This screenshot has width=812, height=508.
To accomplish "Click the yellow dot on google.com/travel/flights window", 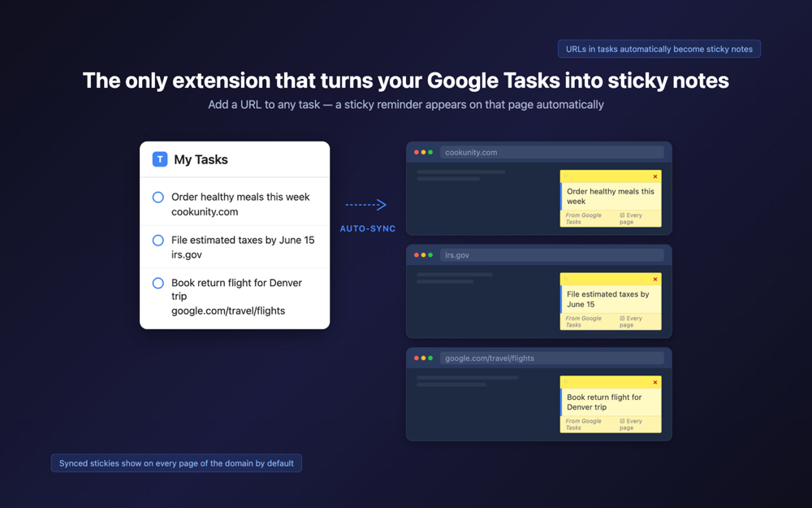I will click(x=423, y=358).
